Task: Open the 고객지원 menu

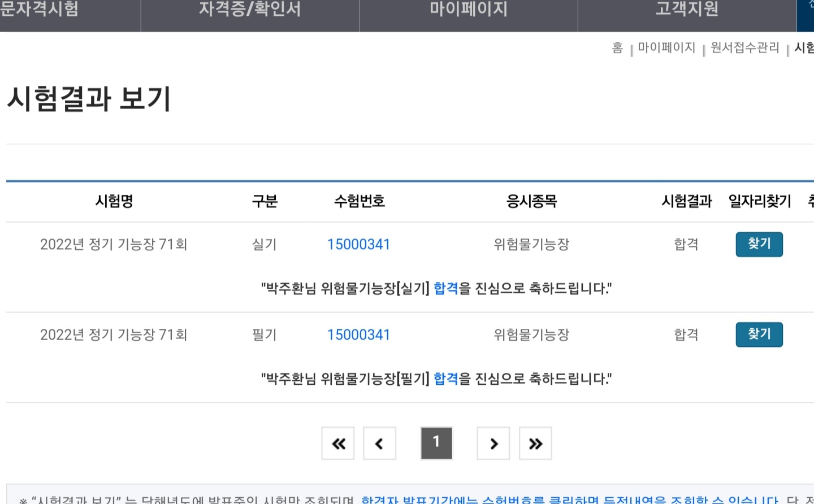Action: (x=687, y=10)
